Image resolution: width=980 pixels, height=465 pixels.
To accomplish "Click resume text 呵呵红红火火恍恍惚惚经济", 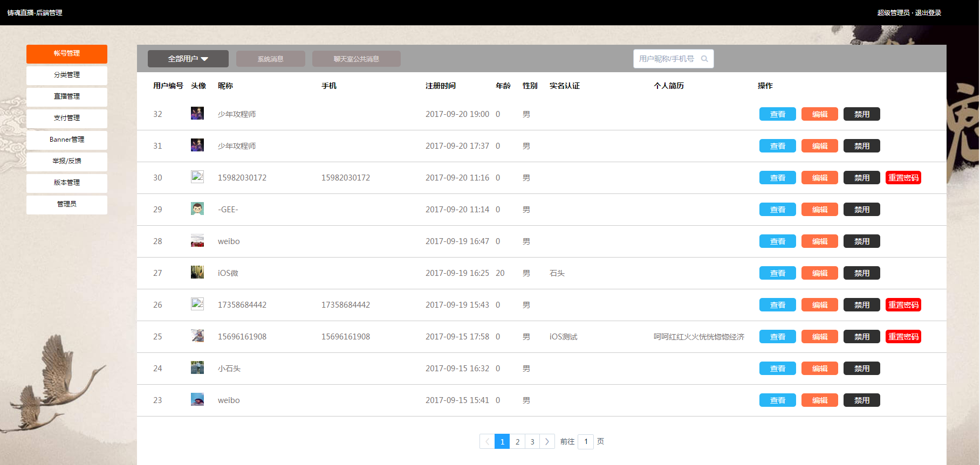I will pos(699,337).
